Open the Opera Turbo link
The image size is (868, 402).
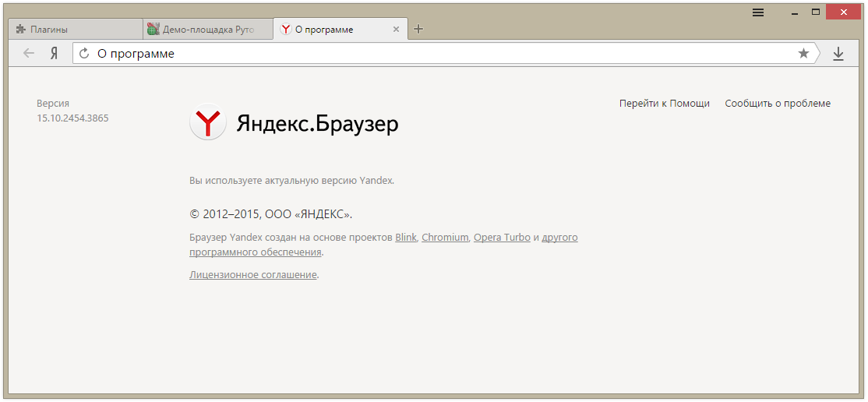point(502,238)
